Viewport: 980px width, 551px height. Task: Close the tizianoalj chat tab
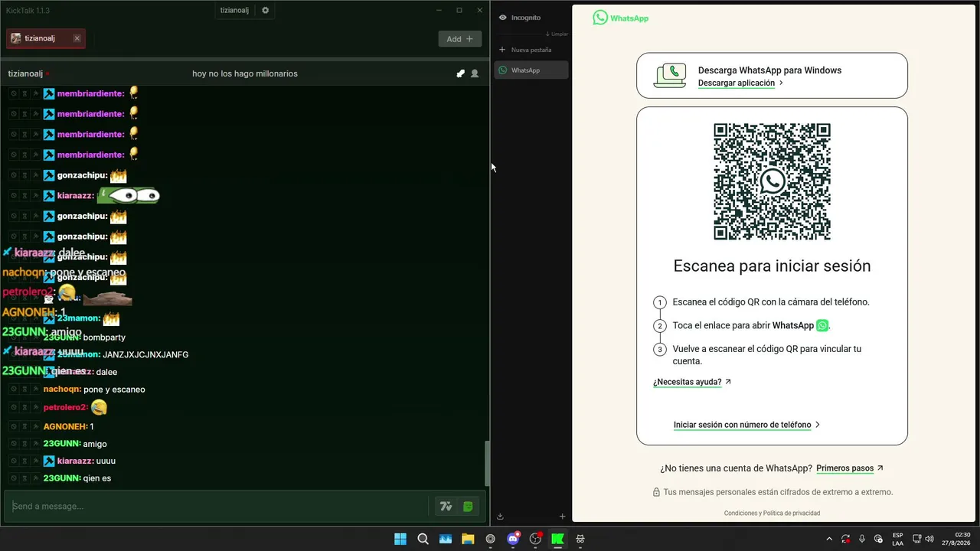tap(77, 38)
